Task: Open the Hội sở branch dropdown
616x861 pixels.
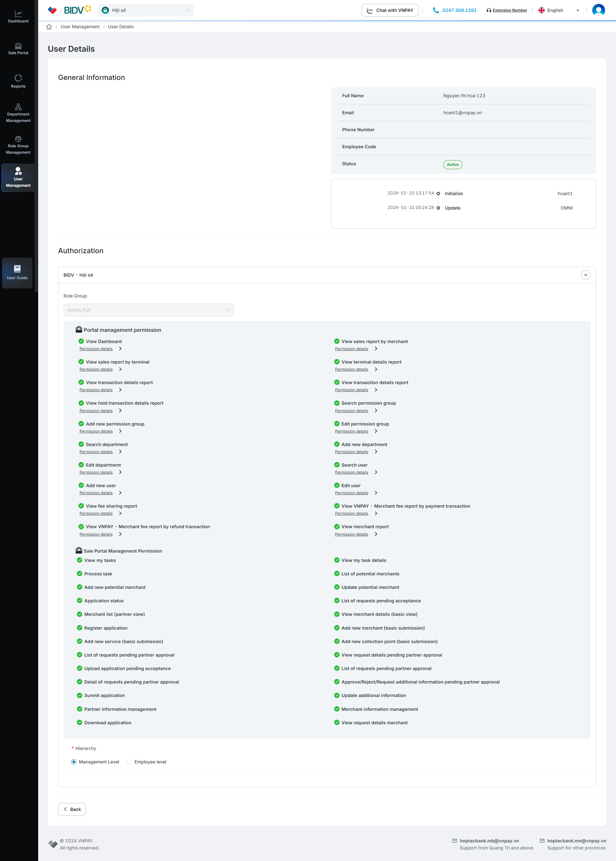Action: (146, 10)
